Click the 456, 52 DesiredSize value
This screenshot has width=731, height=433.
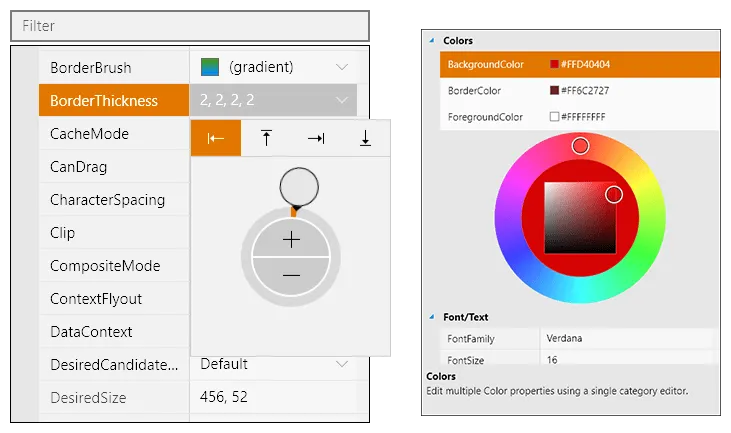coord(223,397)
